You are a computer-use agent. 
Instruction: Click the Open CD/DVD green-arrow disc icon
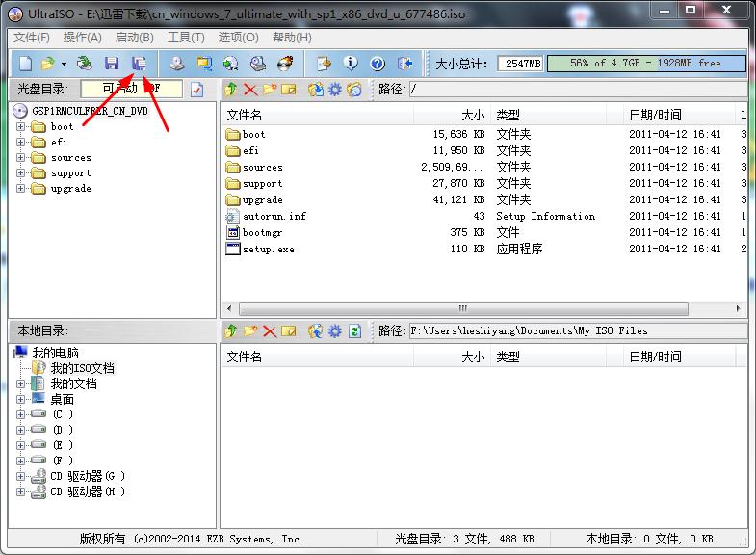pyautogui.click(x=85, y=64)
